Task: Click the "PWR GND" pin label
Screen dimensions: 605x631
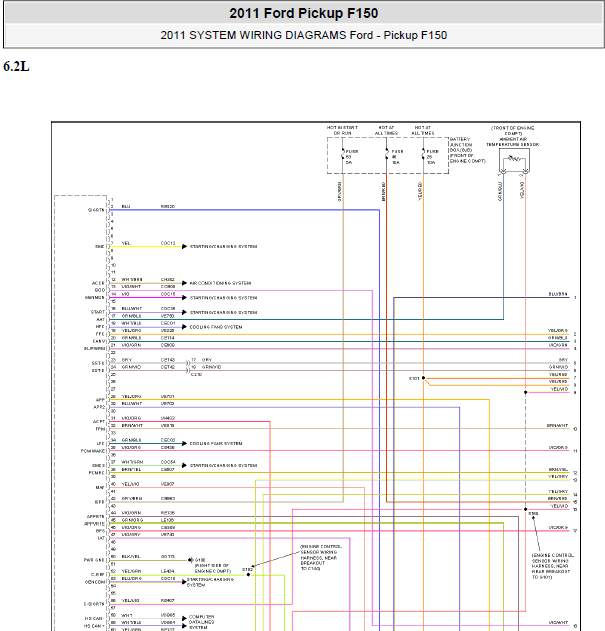Action: click(x=94, y=560)
